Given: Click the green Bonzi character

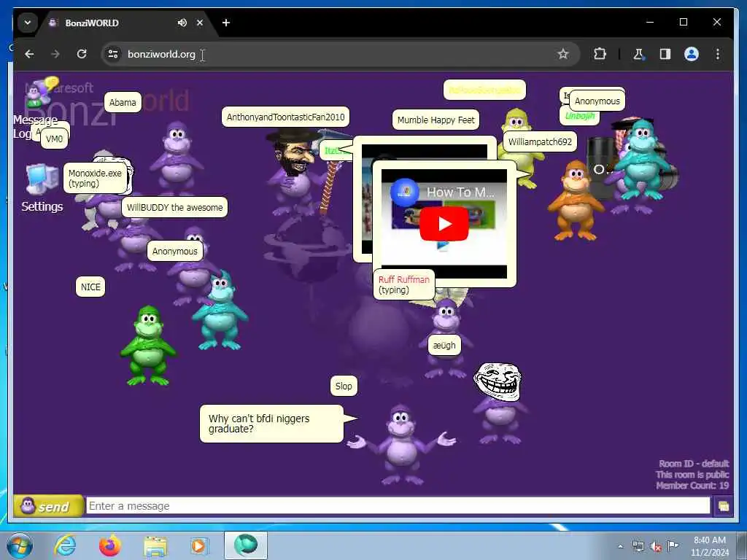Looking at the screenshot, I should 147,346.
